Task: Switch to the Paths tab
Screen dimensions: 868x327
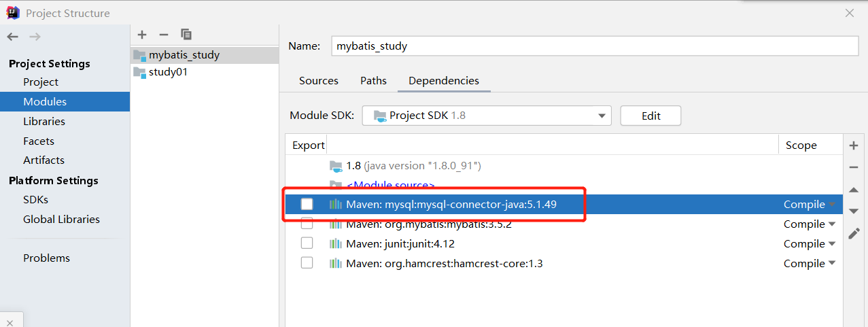Action: (x=373, y=80)
